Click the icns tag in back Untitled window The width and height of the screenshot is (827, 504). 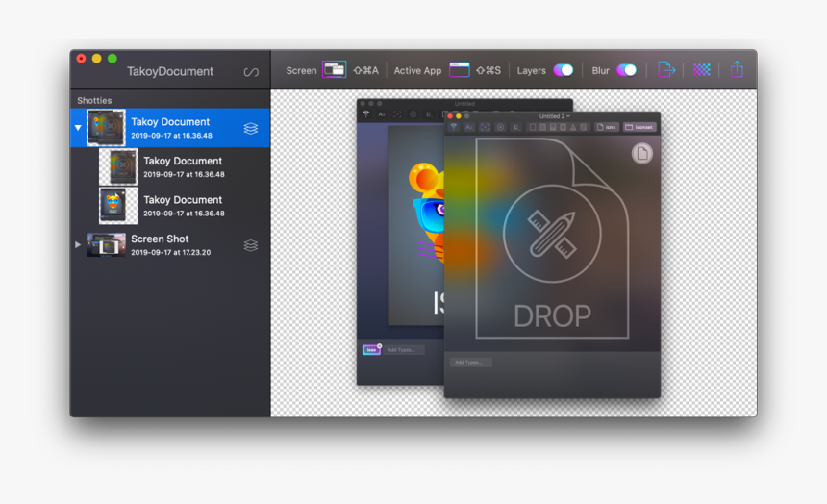tap(371, 350)
